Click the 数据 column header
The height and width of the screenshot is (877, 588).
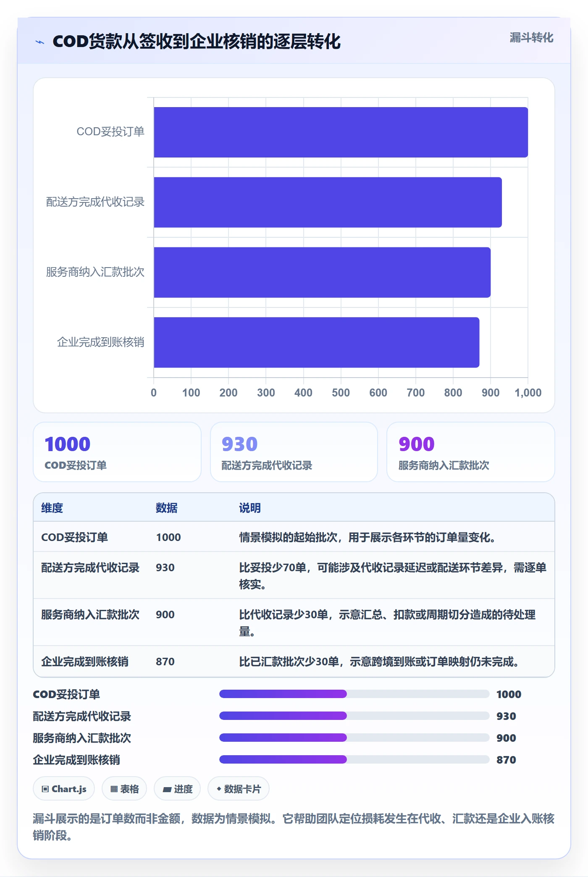pyautogui.click(x=167, y=508)
